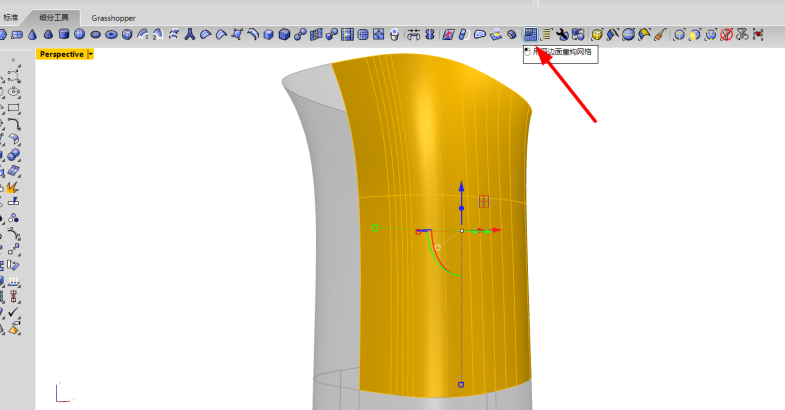785x410 pixels.
Task: Click the QuadRemesh icon in the toolbar
Action: [530, 34]
